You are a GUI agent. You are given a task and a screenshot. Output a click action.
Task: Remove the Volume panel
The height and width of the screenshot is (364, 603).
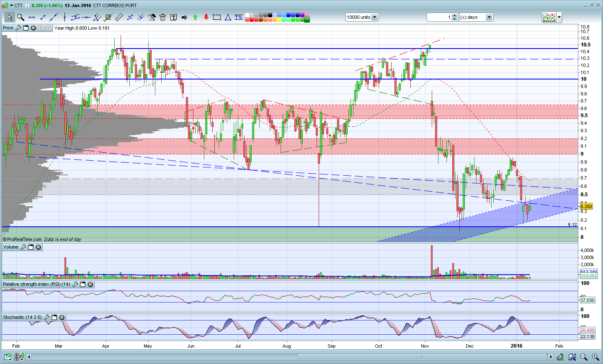(x=38, y=247)
